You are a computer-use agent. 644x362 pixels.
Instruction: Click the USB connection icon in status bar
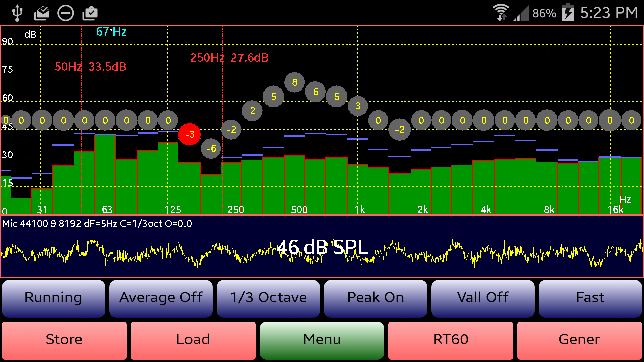point(17,12)
